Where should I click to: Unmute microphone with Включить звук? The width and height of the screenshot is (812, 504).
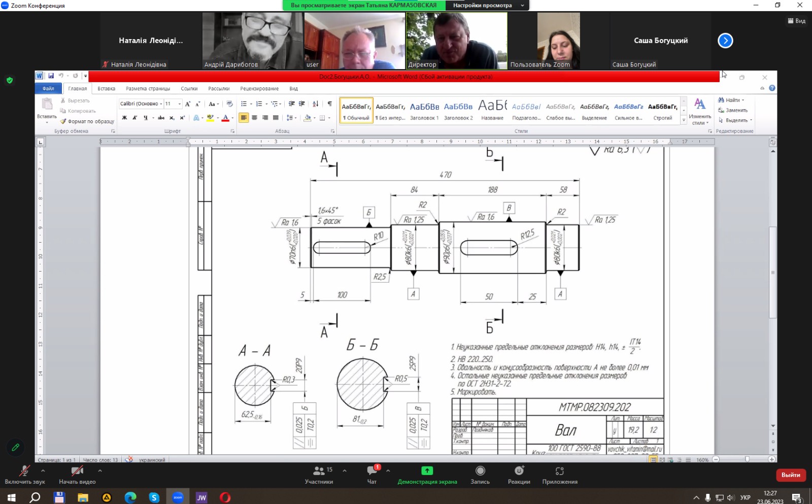tap(24, 474)
